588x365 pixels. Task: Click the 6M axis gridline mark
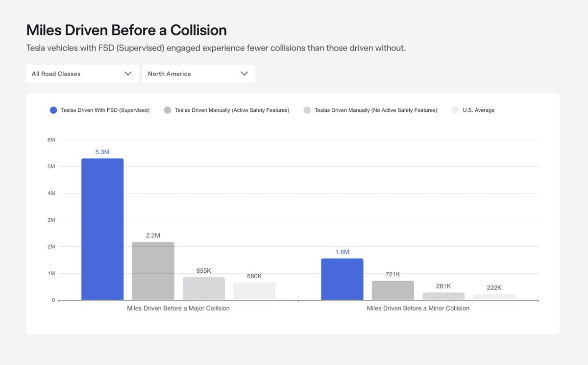[50, 139]
